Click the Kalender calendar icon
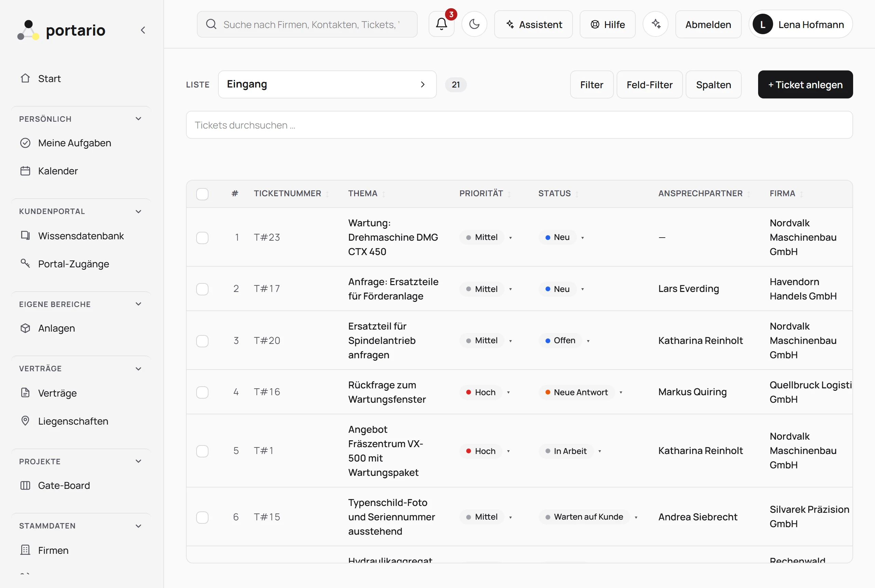 [25, 171]
